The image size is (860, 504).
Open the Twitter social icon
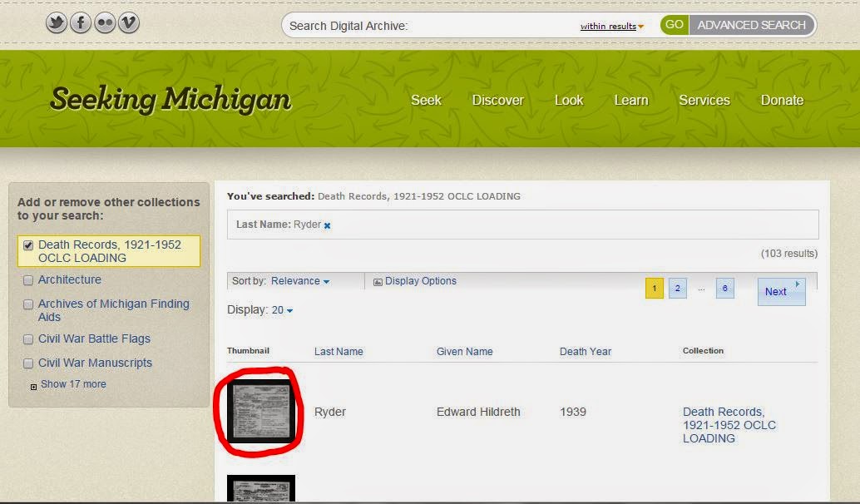56,23
